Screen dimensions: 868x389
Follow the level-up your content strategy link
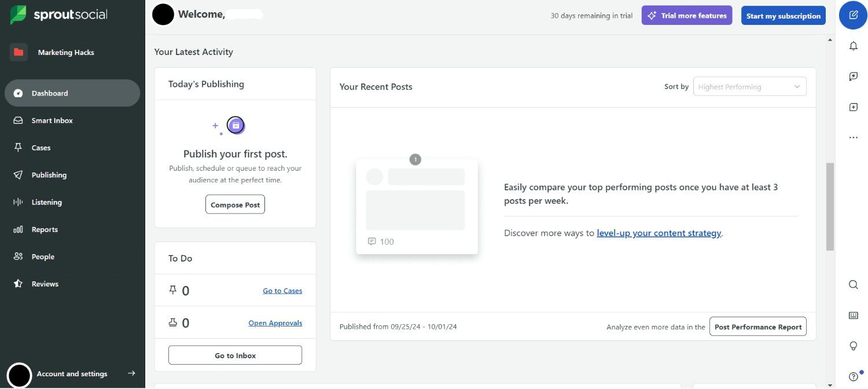click(659, 233)
